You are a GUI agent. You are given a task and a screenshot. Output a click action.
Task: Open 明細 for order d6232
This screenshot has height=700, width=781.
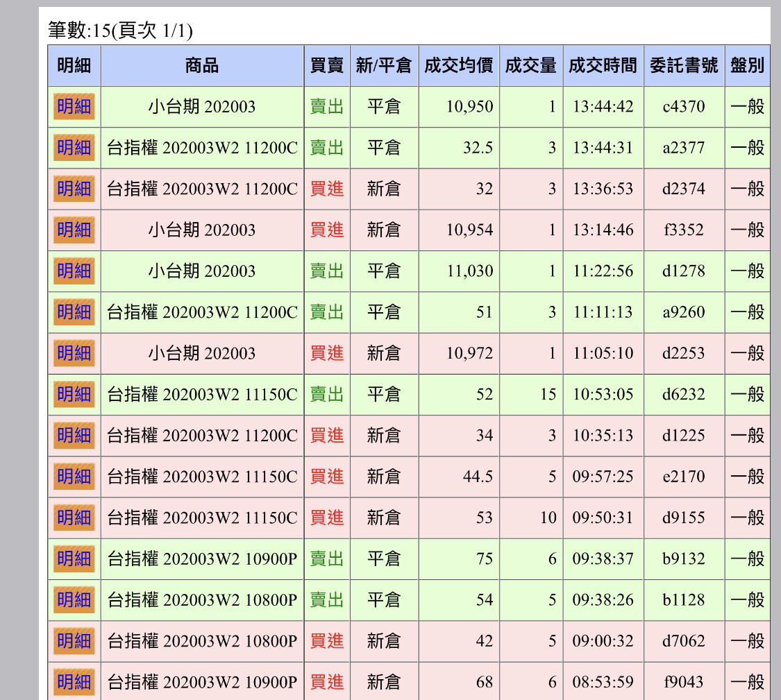click(x=74, y=394)
